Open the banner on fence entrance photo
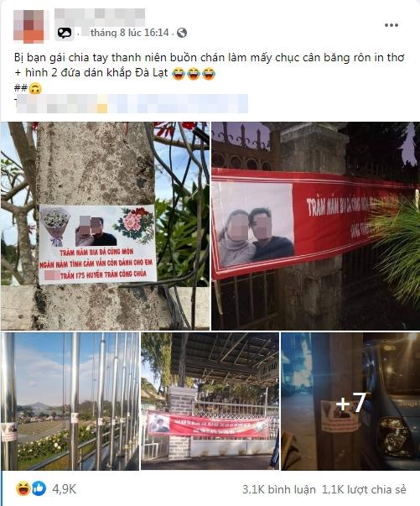The height and width of the screenshot is (506, 420). pyautogui.click(x=210, y=401)
